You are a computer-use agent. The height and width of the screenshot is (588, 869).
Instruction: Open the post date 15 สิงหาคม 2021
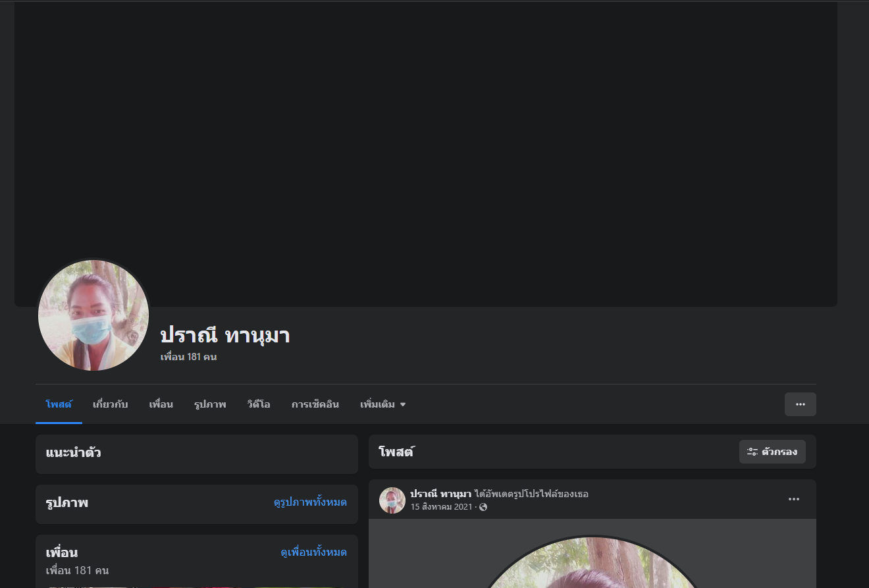441,507
